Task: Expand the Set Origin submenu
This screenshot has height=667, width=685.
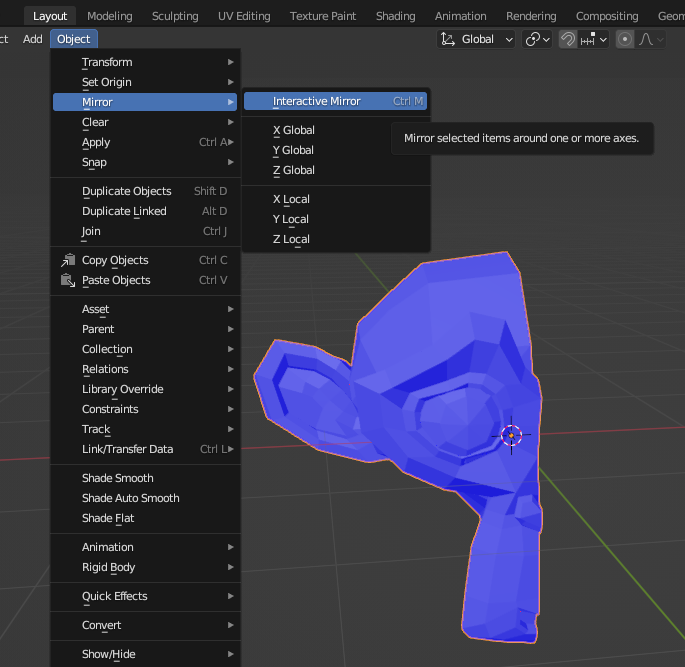Action: pyautogui.click(x=145, y=82)
